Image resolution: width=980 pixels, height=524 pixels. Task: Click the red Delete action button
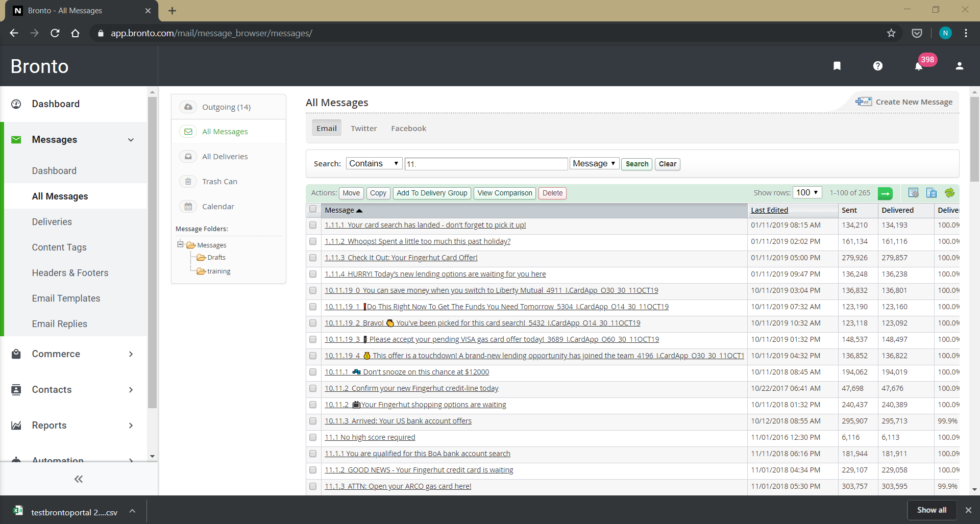point(552,193)
